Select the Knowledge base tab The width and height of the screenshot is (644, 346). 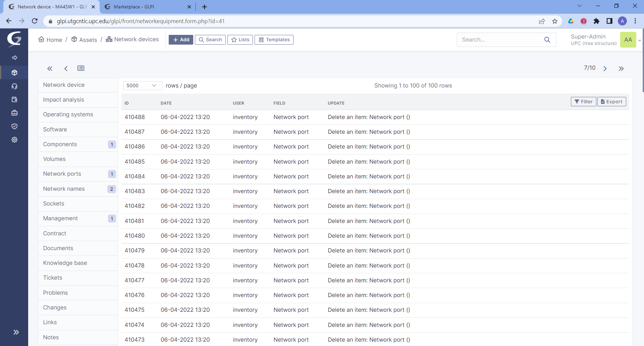78,263
